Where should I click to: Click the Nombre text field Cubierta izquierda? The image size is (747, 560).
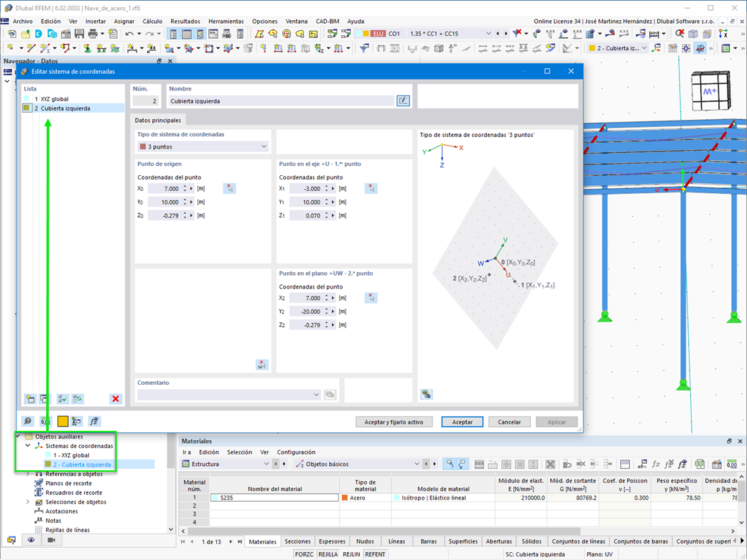282,101
